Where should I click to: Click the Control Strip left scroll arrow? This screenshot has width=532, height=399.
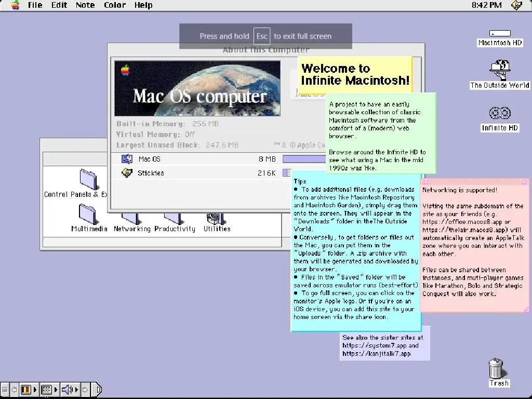tap(14, 390)
